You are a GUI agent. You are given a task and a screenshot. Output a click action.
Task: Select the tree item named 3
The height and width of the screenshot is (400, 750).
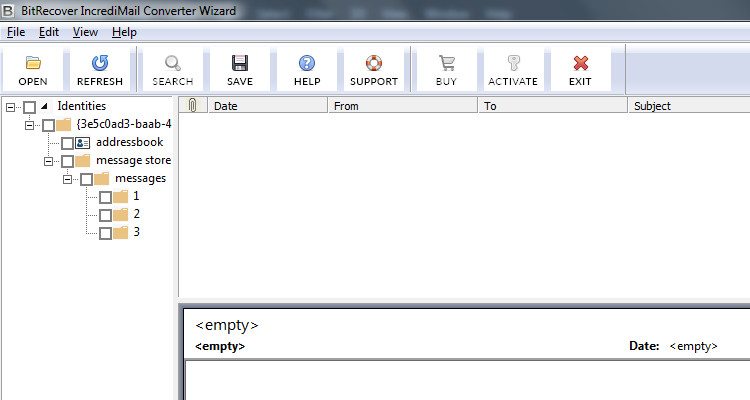point(137,232)
